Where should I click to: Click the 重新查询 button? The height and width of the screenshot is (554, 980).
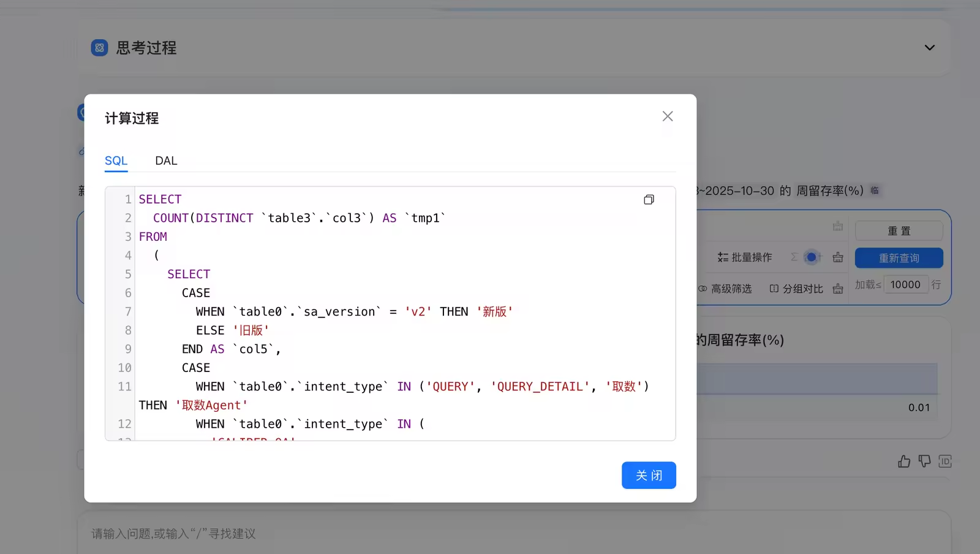click(899, 258)
